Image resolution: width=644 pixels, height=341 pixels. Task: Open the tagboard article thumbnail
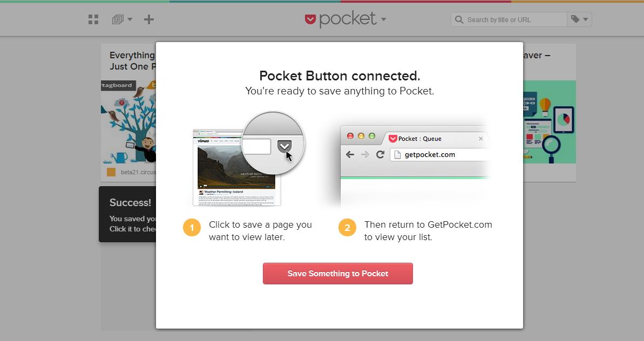(128, 122)
